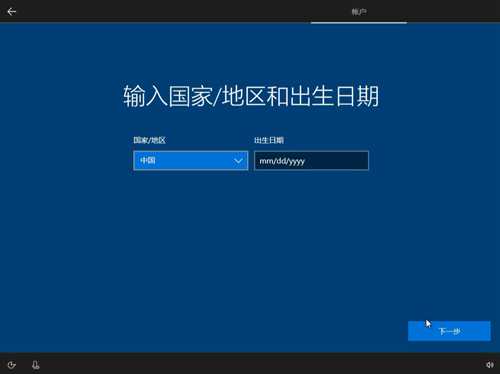
Task: Open the Ease of Access icon
Action: click(12, 365)
